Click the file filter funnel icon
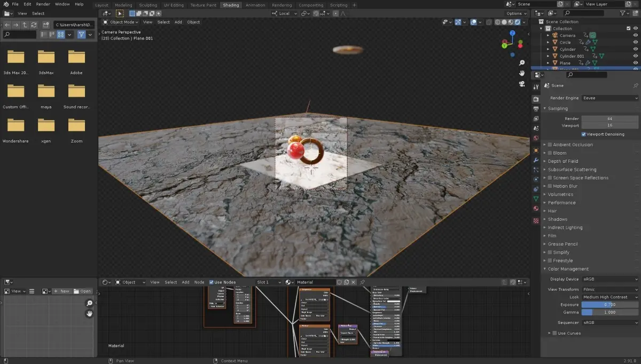Image resolution: width=641 pixels, height=364 pixels. point(81,35)
